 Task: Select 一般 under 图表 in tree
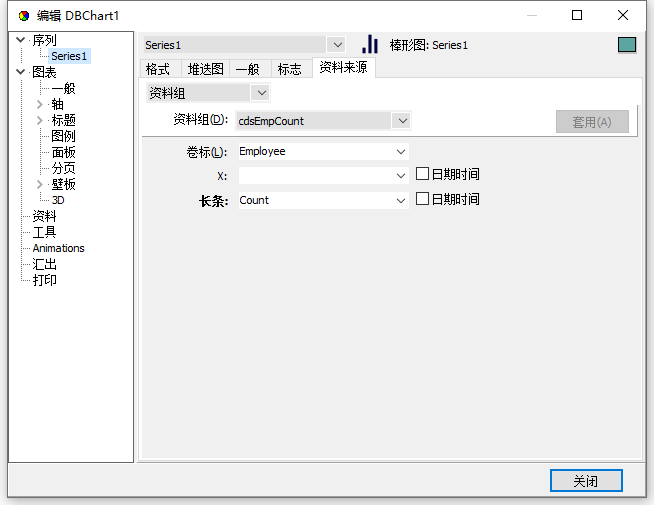point(63,88)
